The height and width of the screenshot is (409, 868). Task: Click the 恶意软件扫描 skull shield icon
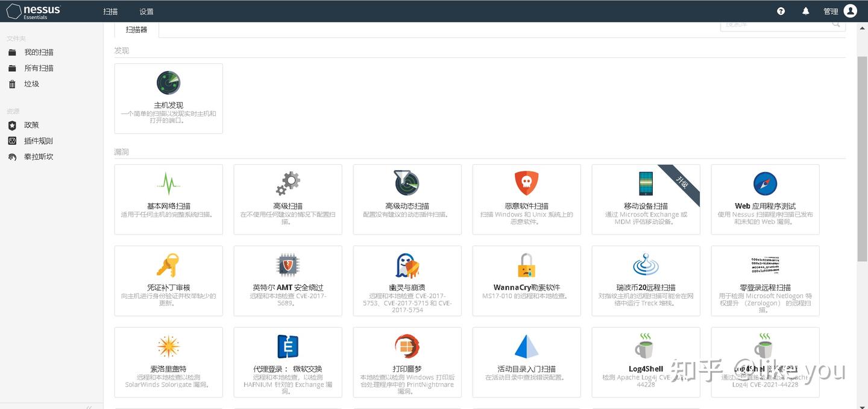[526, 183]
